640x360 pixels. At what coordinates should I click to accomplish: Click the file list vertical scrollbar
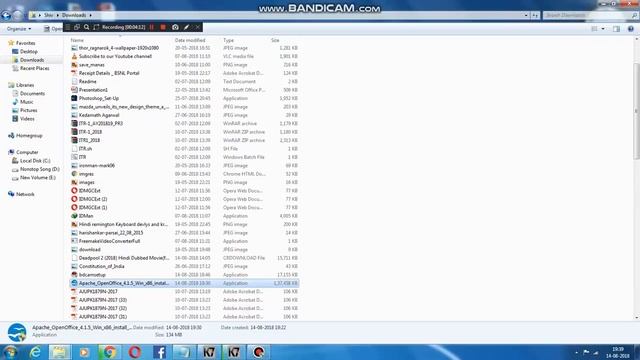coord(637,111)
